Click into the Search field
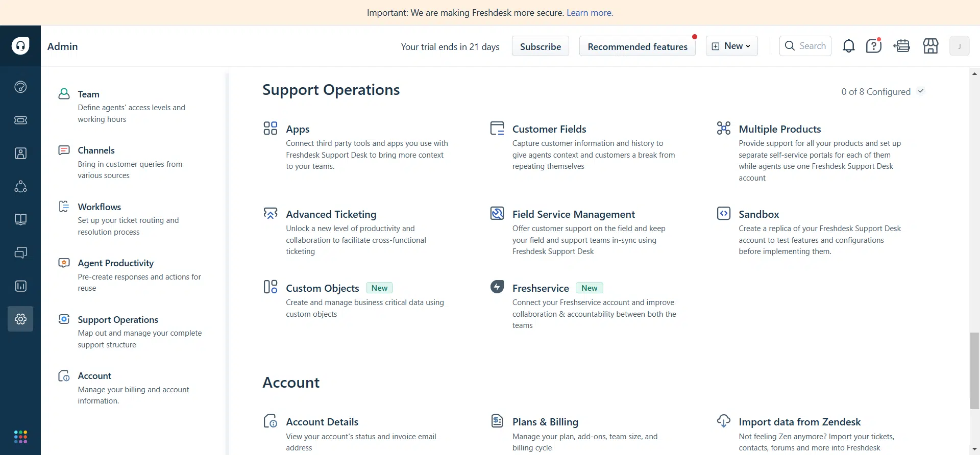The image size is (980, 455). pyautogui.click(x=812, y=46)
